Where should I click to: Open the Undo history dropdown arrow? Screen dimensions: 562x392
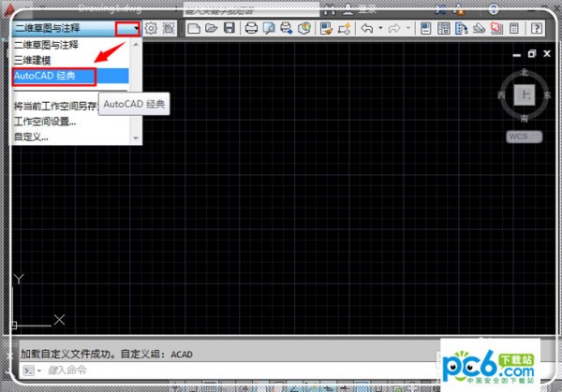coord(379,29)
